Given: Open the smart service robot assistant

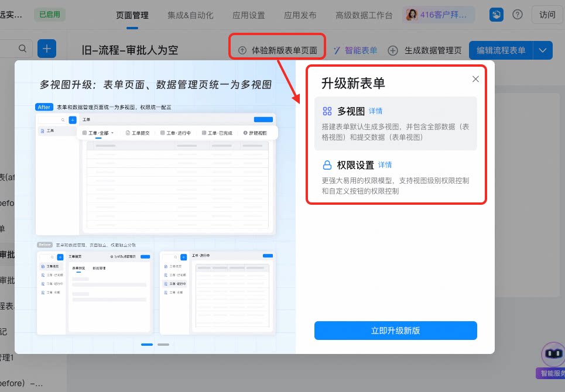Looking at the screenshot, I should 553,354.
